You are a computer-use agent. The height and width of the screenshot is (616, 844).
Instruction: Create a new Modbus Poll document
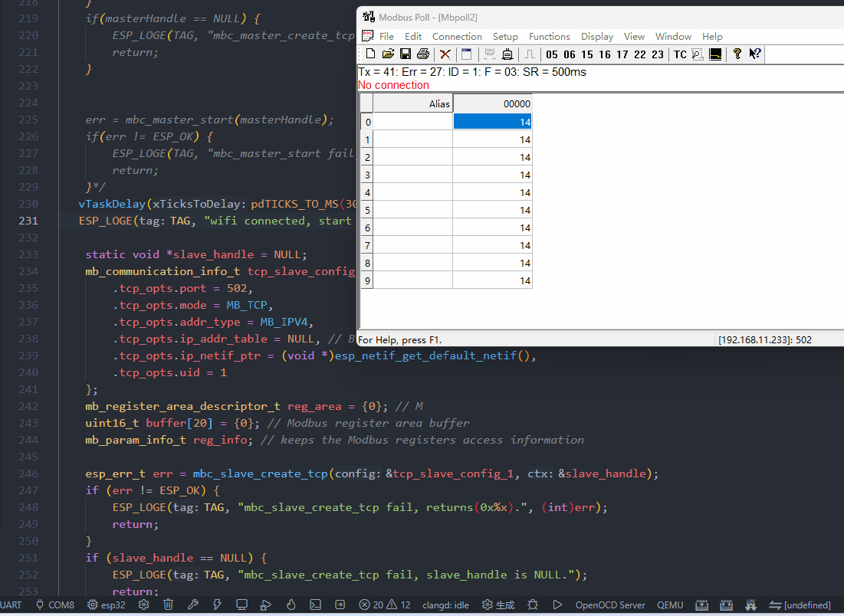pos(370,54)
